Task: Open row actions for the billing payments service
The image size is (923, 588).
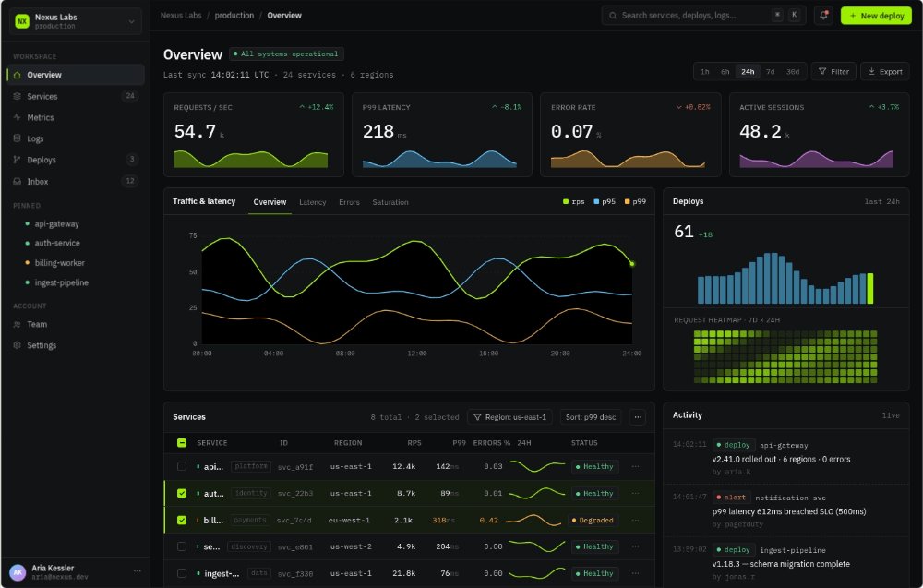Action: pos(635,521)
